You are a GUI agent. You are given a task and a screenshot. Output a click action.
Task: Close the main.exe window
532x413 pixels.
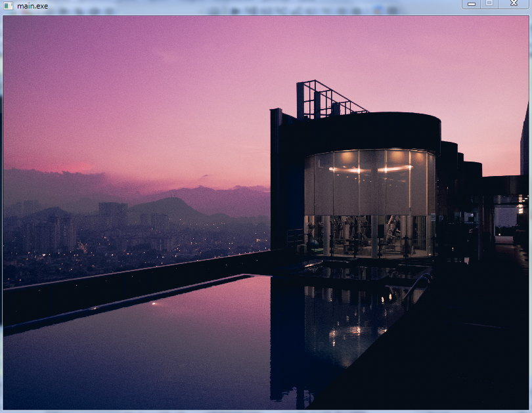coord(513,4)
